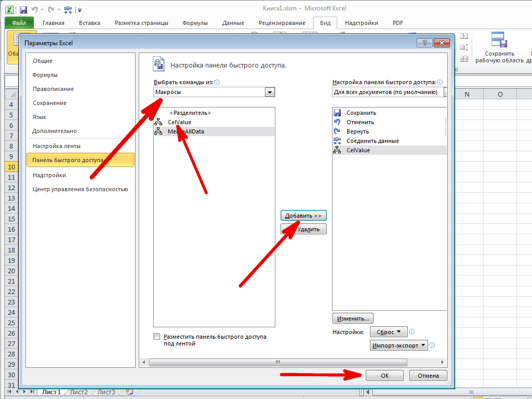Open the Импорт-экспорт dropdown button
The height and width of the screenshot is (399, 532).
[x=398, y=345]
